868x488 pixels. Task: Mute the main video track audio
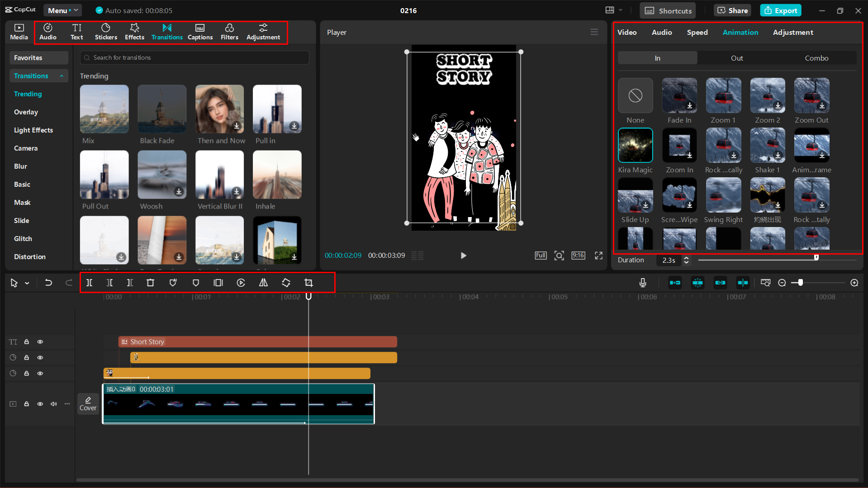point(54,404)
